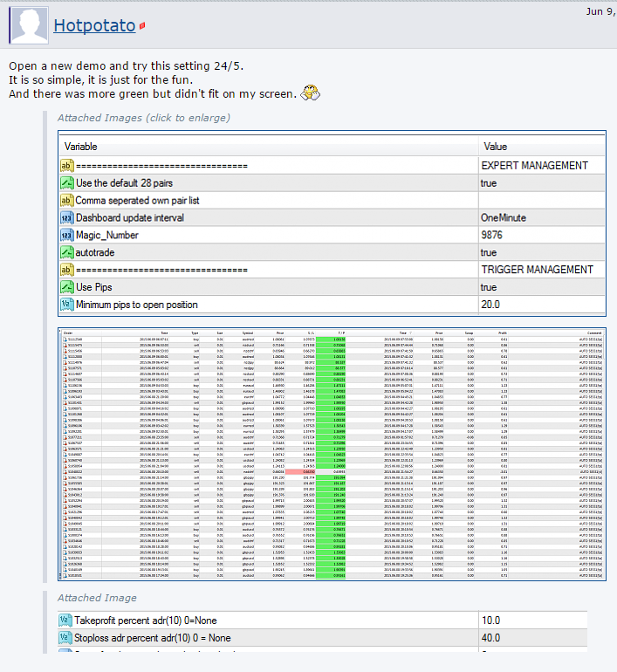617x672 pixels.
Task: Click the Jun 9 post date
Action: (600, 11)
